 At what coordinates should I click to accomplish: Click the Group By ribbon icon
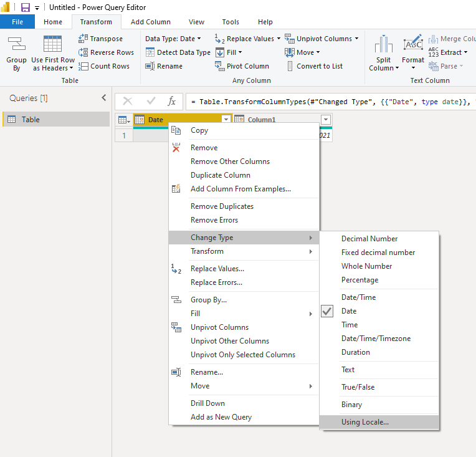coord(17,44)
